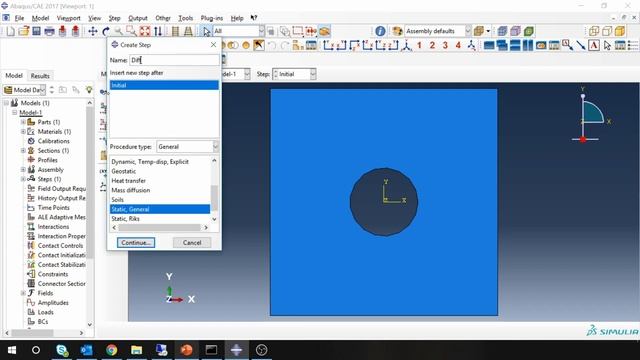The width and height of the screenshot is (640, 360).
Task: Open the Output menu
Action: pyautogui.click(x=138, y=18)
